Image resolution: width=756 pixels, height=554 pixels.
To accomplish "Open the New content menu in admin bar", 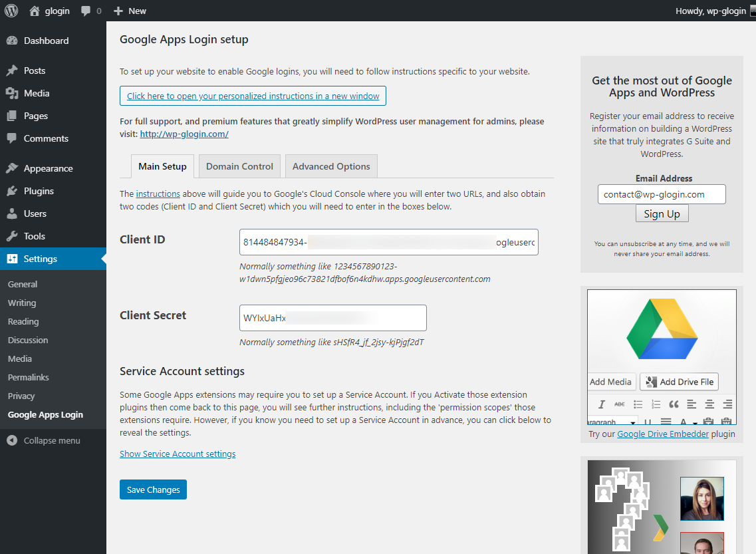I will pyautogui.click(x=130, y=11).
